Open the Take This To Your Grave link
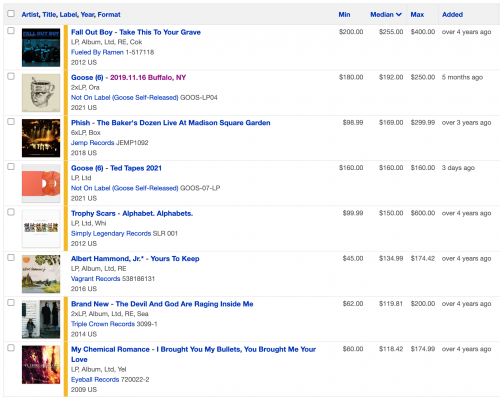This screenshot has width=500, height=397. 160,32
